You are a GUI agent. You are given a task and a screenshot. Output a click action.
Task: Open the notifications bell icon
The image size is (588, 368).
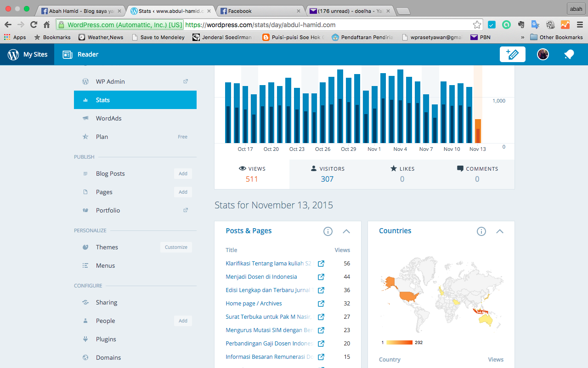569,54
